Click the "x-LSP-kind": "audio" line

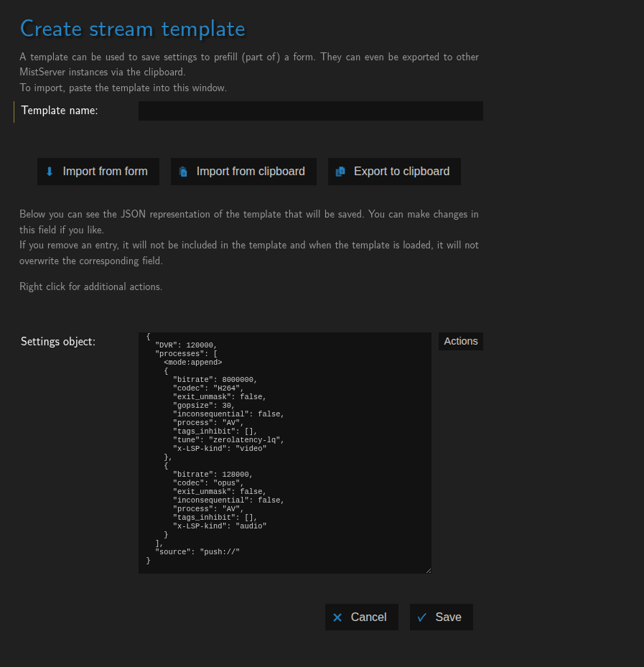point(220,526)
